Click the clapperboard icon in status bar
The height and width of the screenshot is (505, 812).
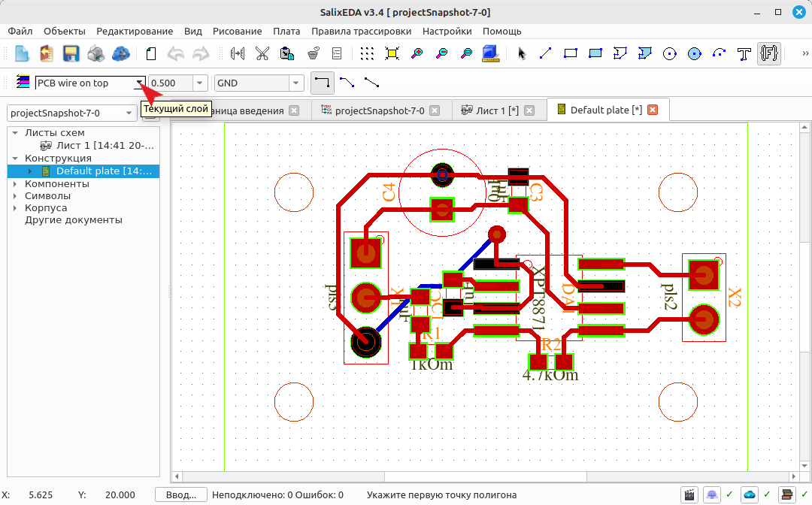coord(689,495)
